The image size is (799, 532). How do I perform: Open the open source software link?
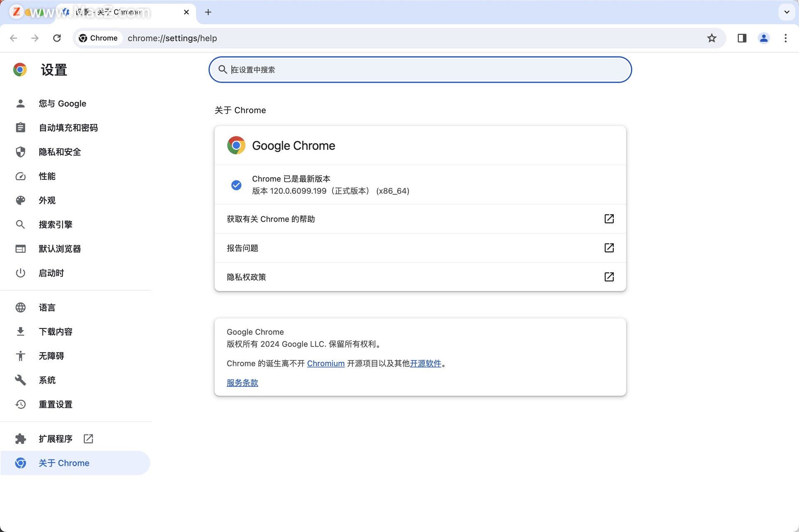click(x=425, y=364)
